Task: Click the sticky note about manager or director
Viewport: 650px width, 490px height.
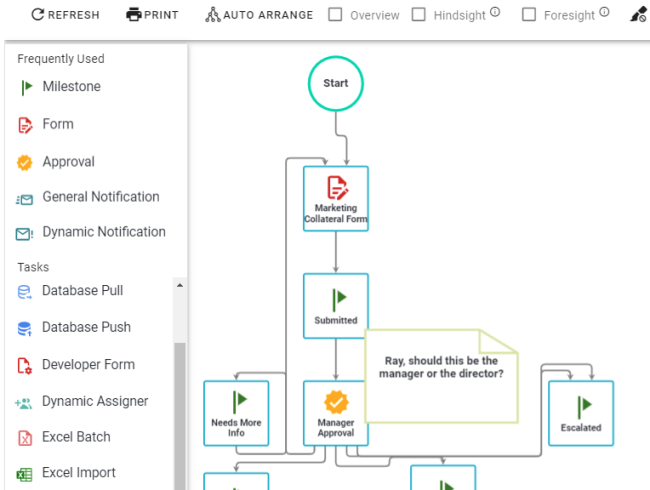Action: pyautogui.click(x=441, y=376)
